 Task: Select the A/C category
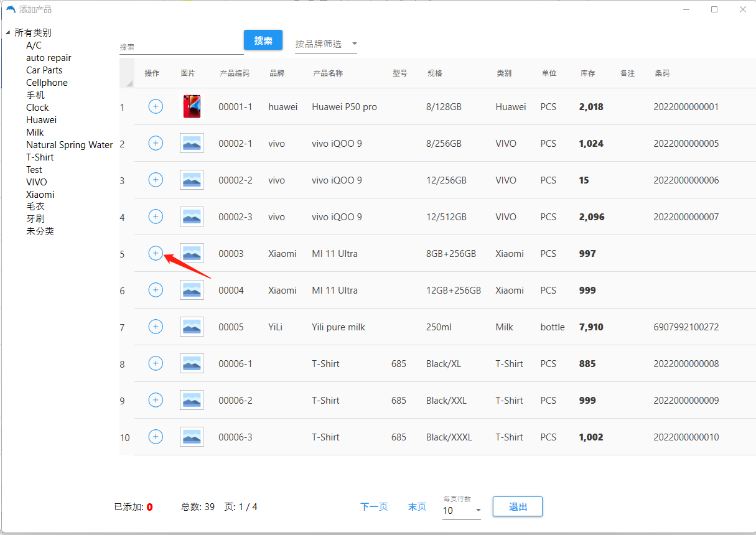(34, 45)
